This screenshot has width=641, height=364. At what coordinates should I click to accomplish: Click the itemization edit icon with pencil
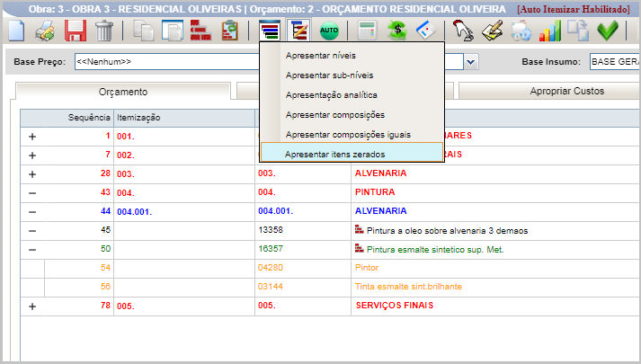298,31
